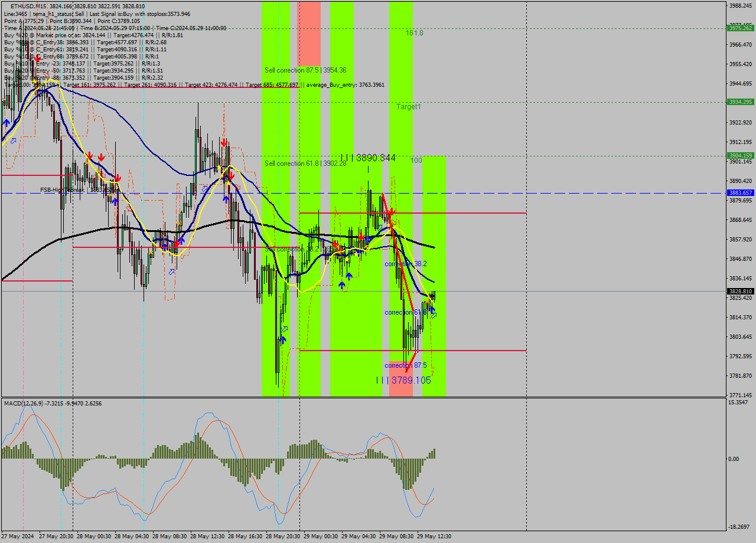Click the 3966.470 price axis value
The width and height of the screenshot is (756, 543).
(741, 45)
